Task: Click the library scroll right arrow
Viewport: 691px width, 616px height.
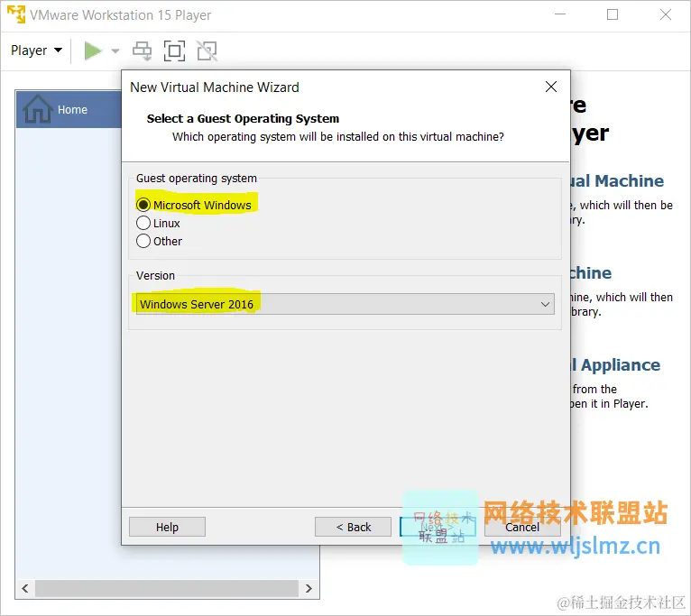Action: click(309, 588)
